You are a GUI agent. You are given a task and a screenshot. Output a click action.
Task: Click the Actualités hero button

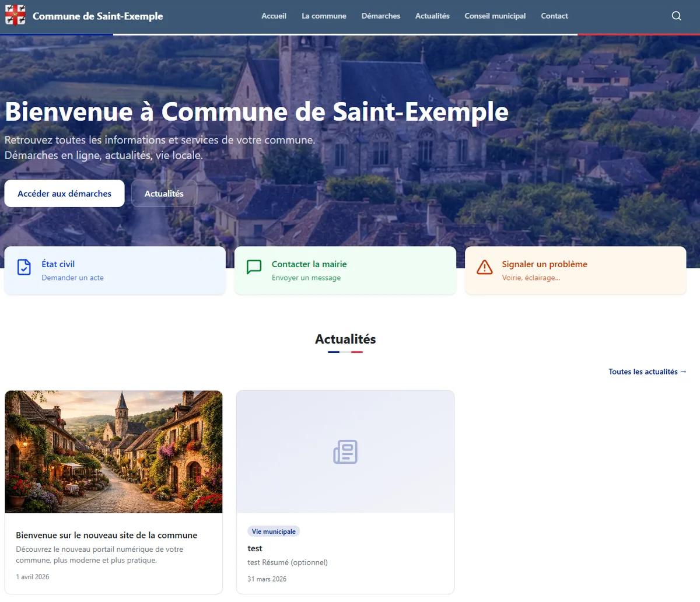164,194
